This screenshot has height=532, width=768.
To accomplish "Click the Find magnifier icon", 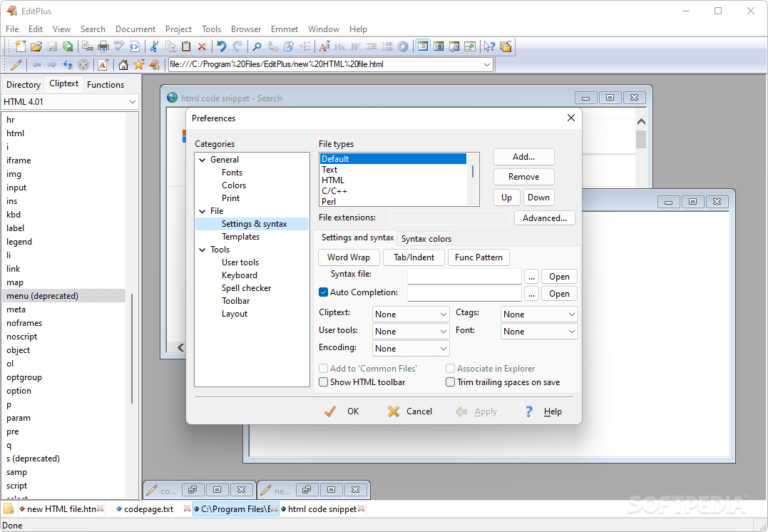I will point(257,46).
